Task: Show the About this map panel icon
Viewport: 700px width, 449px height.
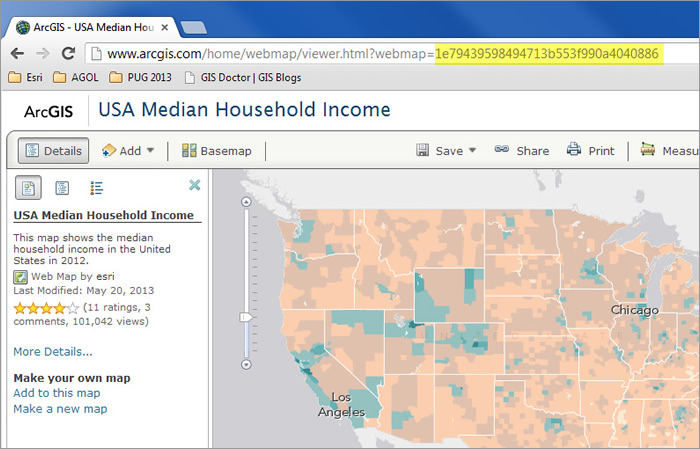Action: [x=29, y=188]
